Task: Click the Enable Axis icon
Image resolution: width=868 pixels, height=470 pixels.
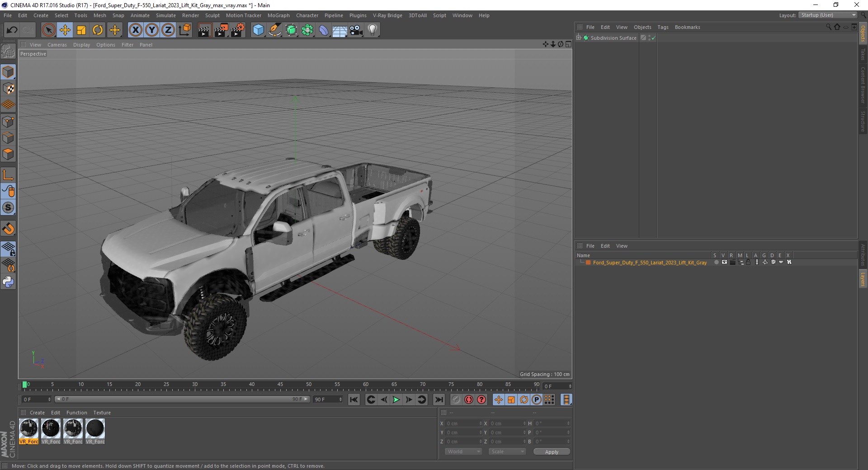Action: click(x=8, y=175)
